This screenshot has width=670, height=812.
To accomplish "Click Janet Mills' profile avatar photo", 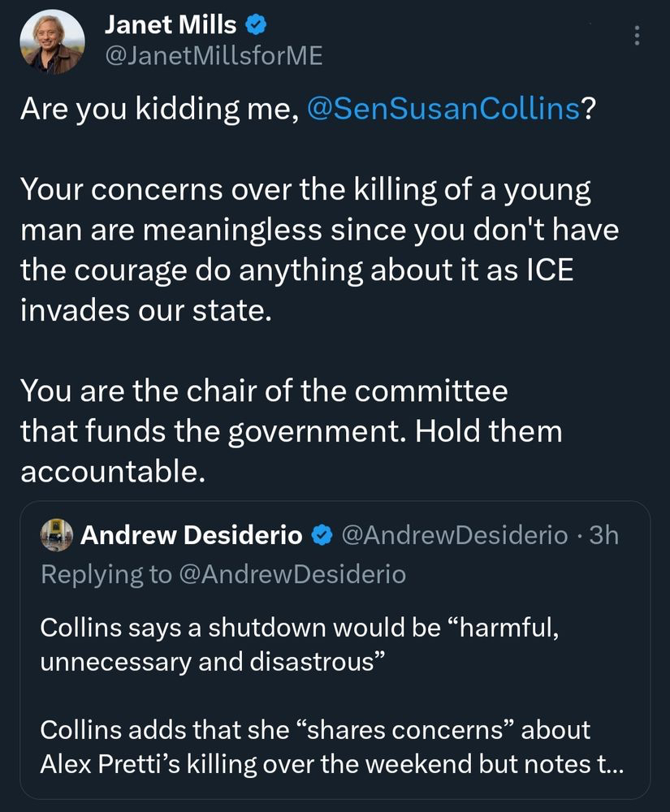I will click(x=53, y=42).
